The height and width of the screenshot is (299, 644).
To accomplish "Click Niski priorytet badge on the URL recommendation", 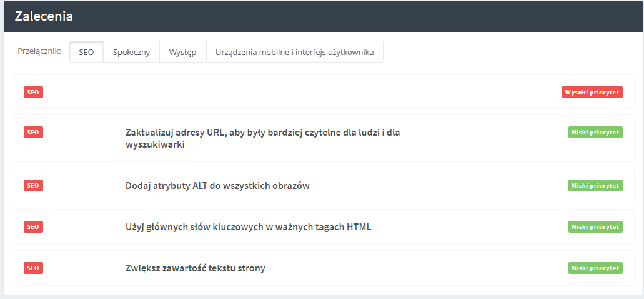I will 595,132.
